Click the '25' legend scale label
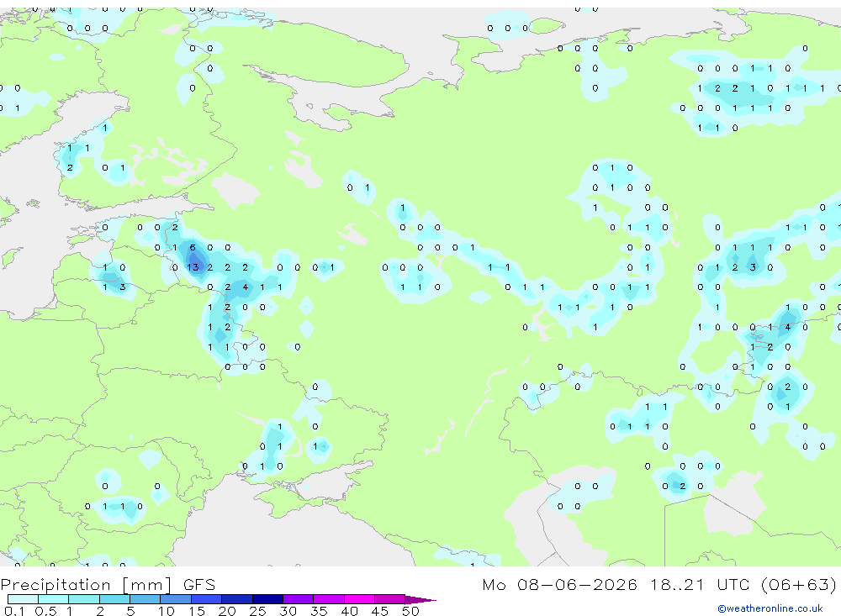 [257, 611]
